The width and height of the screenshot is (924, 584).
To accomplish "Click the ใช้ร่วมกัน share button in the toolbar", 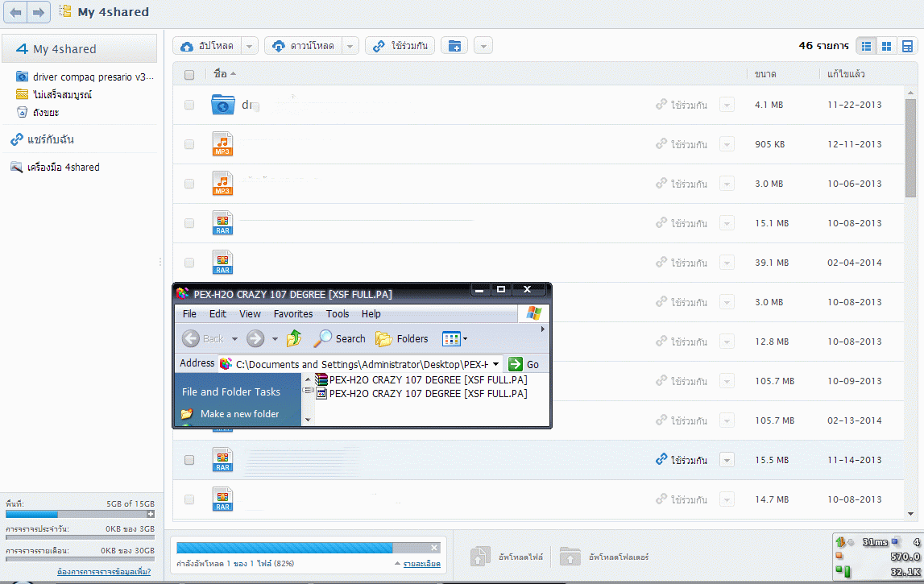I will tap(400, 46).
